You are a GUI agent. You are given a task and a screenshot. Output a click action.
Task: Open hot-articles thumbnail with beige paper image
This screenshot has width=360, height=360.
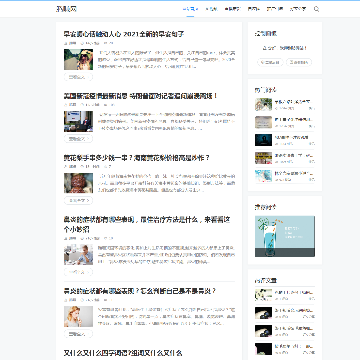click(264, 122)
